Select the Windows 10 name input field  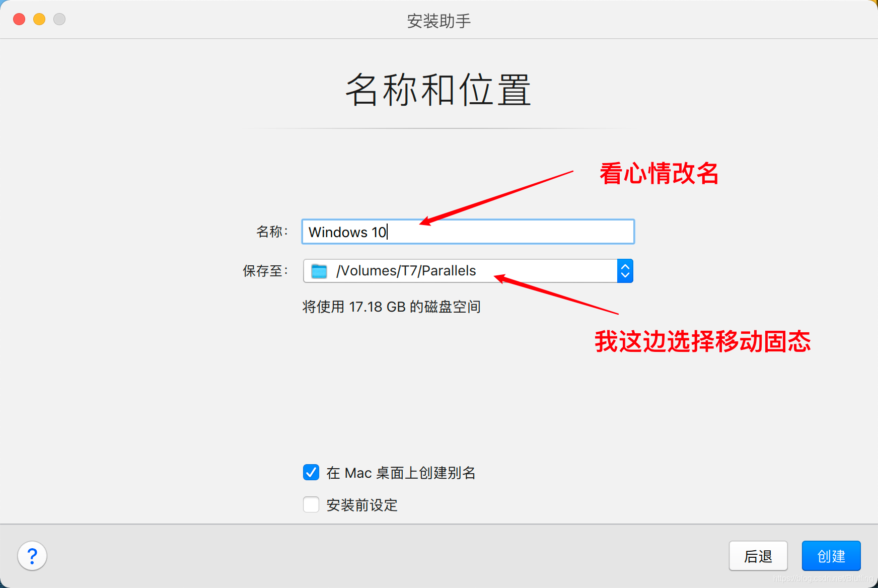click(x=467, y=232)
